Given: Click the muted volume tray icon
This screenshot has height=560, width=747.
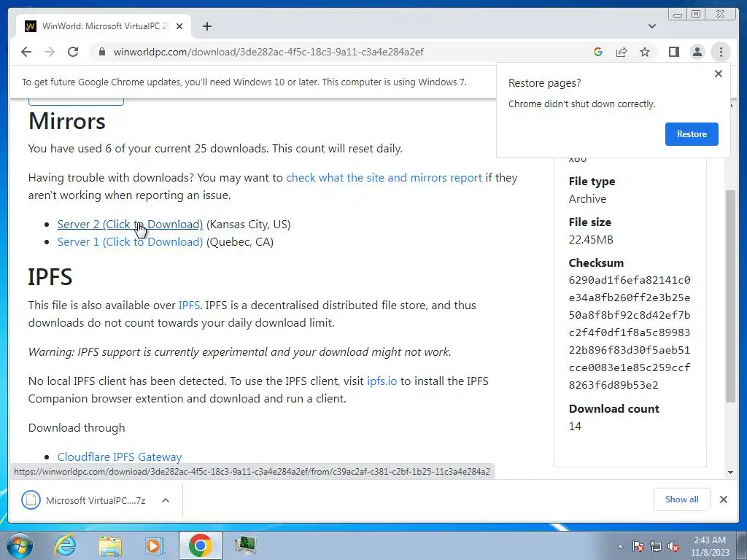Looking at the screenshot, I should click(x=673, y=546).
